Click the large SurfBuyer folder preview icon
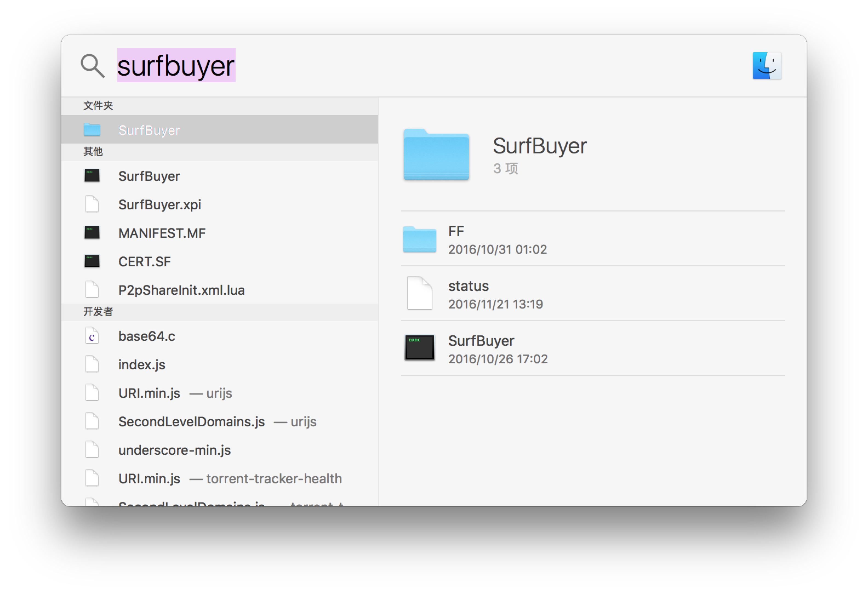868x594 pixels. click(x=436, y=155)
